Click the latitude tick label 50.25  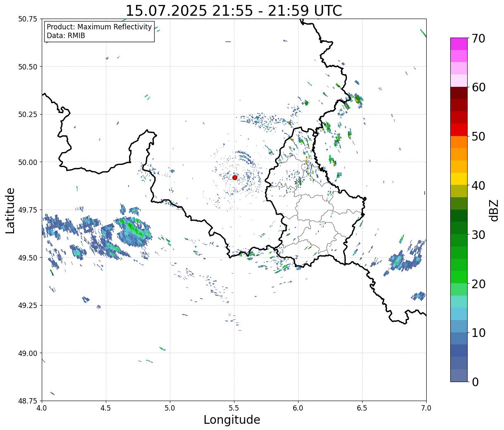28,115
